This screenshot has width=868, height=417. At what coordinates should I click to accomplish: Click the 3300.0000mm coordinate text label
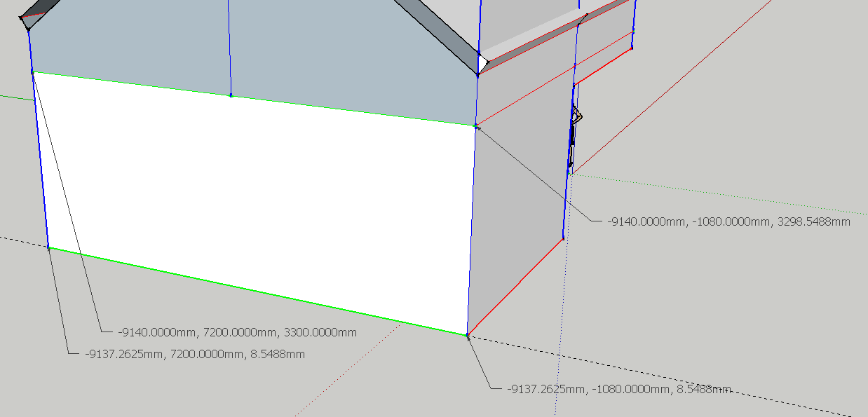coord(238,332)
